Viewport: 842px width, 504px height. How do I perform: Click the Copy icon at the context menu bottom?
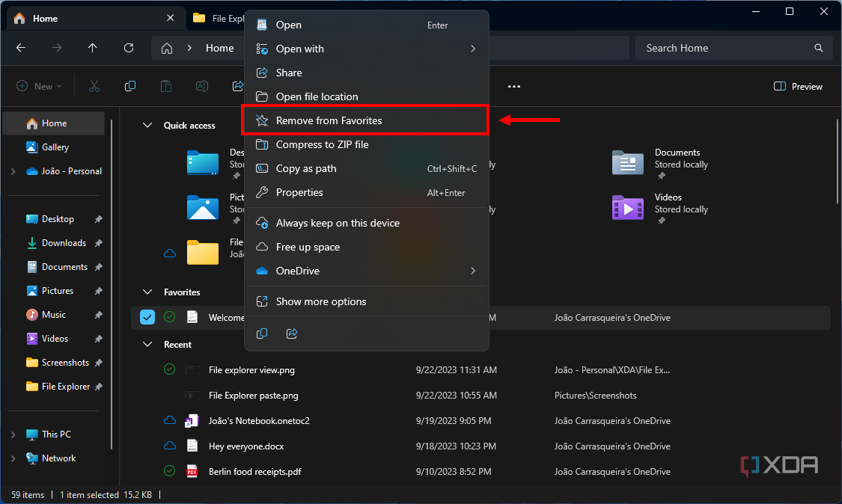pyautogui.click(x=262, y=334)
